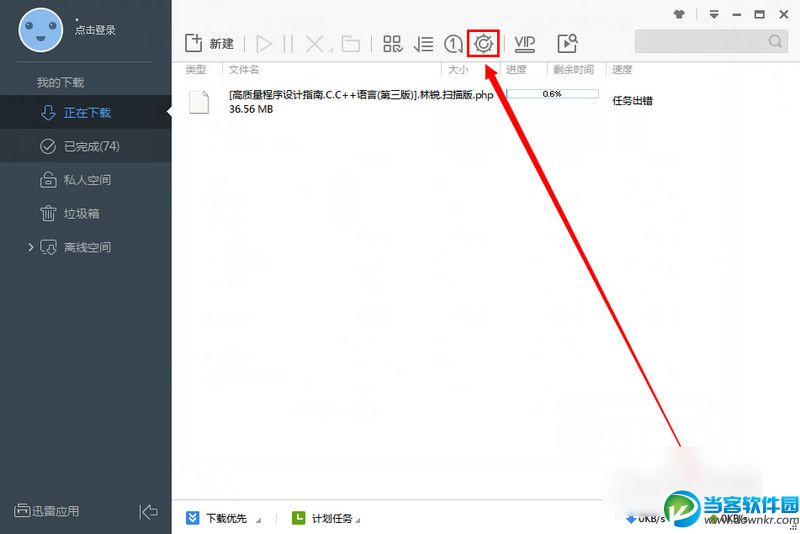
Task: Start the selected download with play icon
Action: tap(264, 44)
